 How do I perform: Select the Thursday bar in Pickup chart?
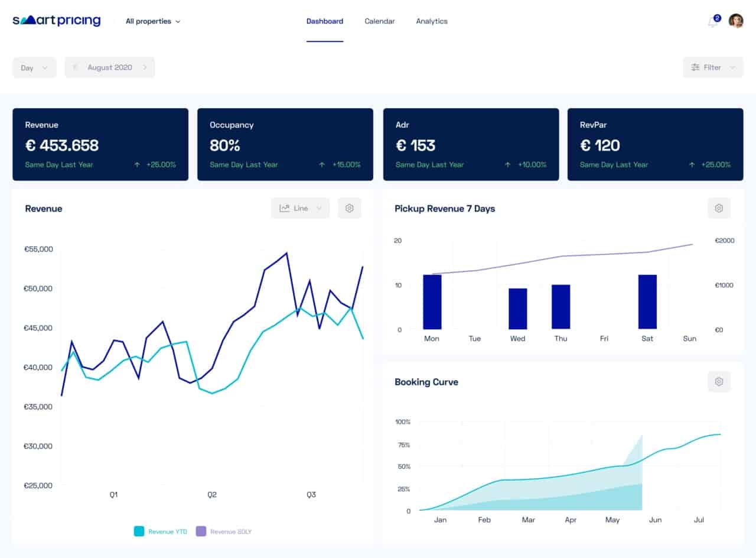pos(561,307)
